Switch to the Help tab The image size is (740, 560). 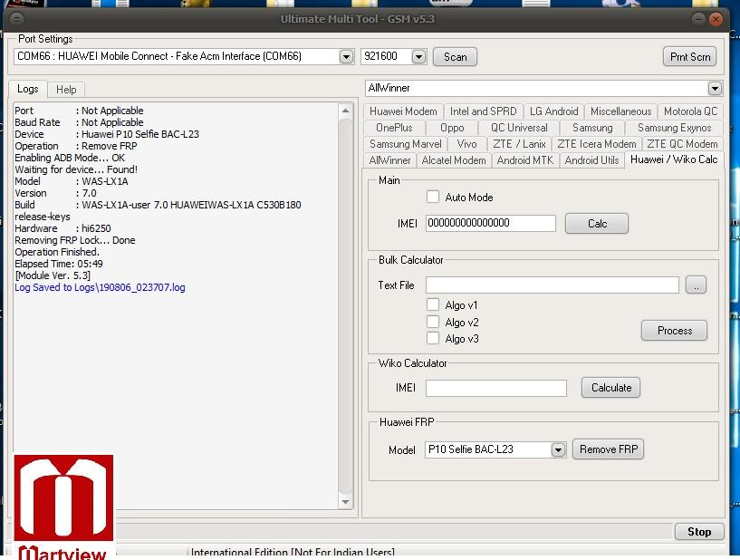pos(66,89)
